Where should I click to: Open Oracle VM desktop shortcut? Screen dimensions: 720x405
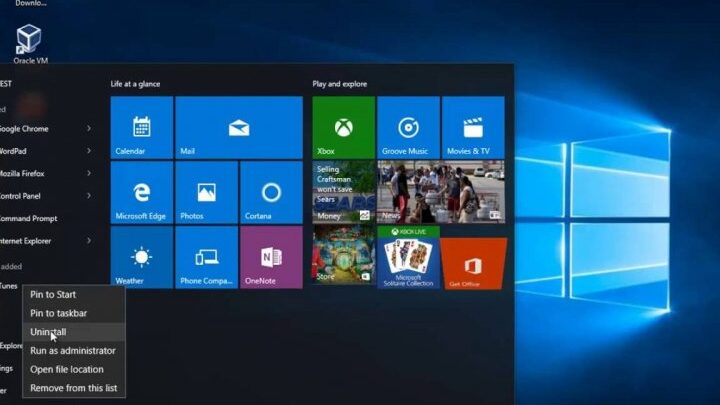click(x=30, y=44)
